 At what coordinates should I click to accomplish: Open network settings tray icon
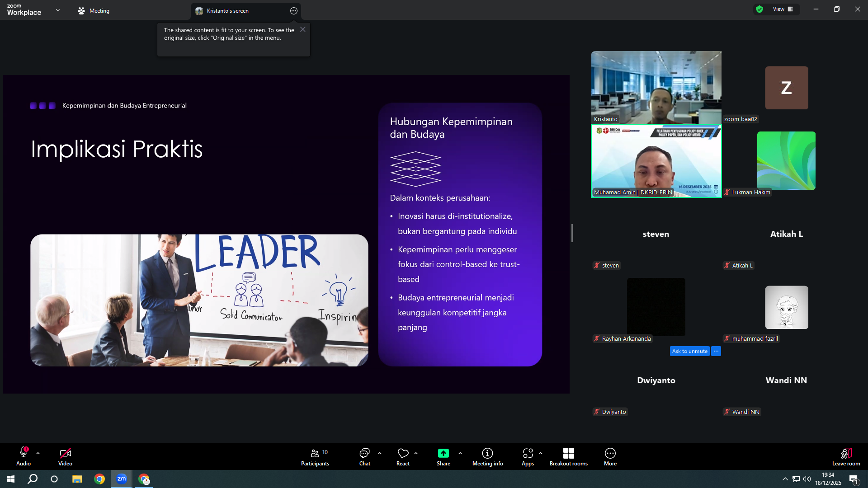point(796,479)
